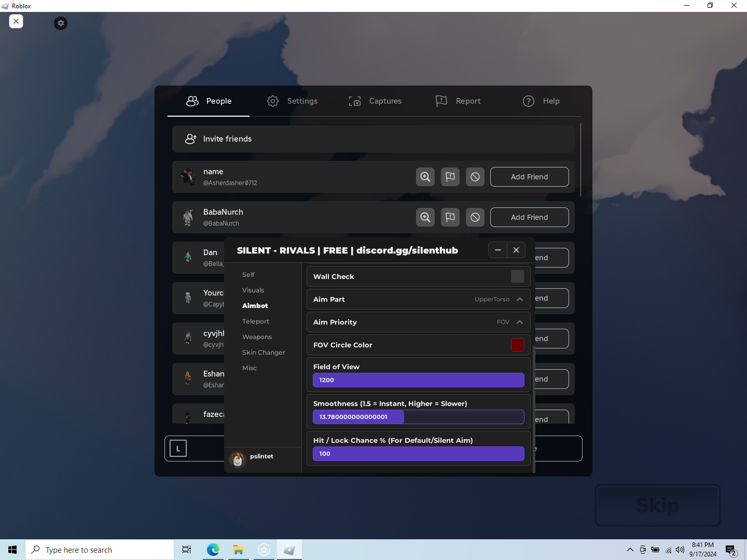Click Invite friends button
Screen dimensions: 747x560
[x=374, y=139]
